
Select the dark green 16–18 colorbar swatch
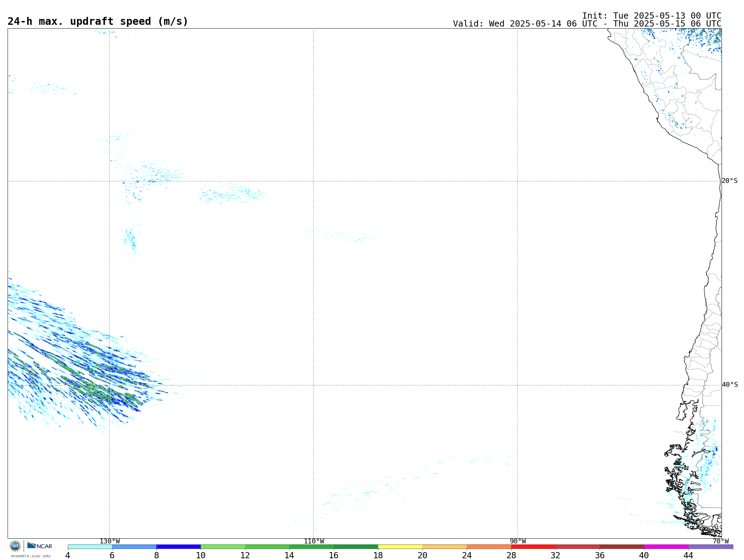coord(356,547)
